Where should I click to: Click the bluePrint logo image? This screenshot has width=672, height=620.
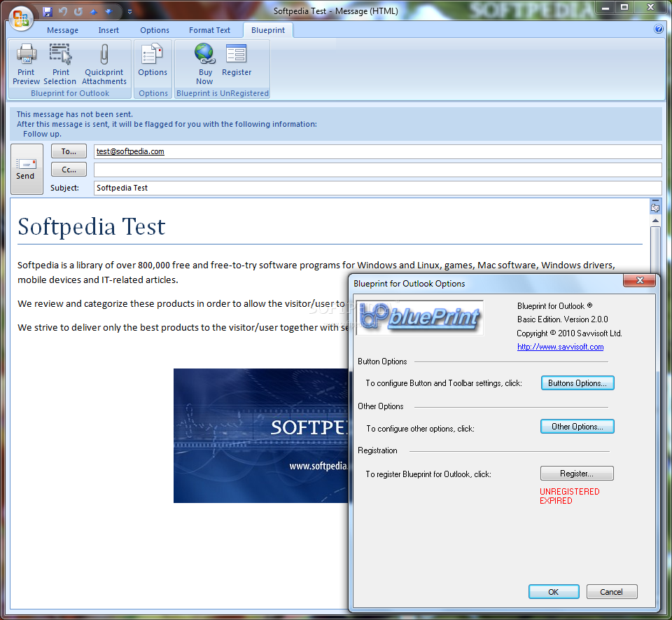420,318
